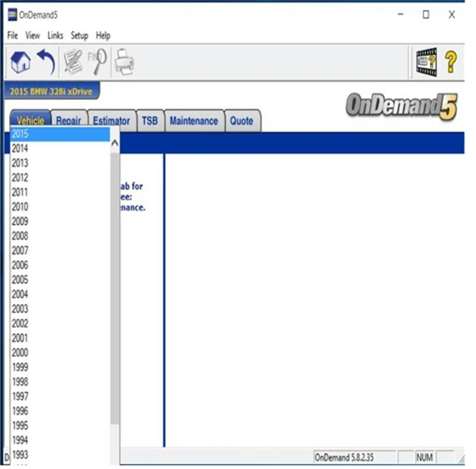Click the 2015 BMW 328i xDrive vehicle label
The width and height of the screenshot is (476, 469).
click(51, 91)
